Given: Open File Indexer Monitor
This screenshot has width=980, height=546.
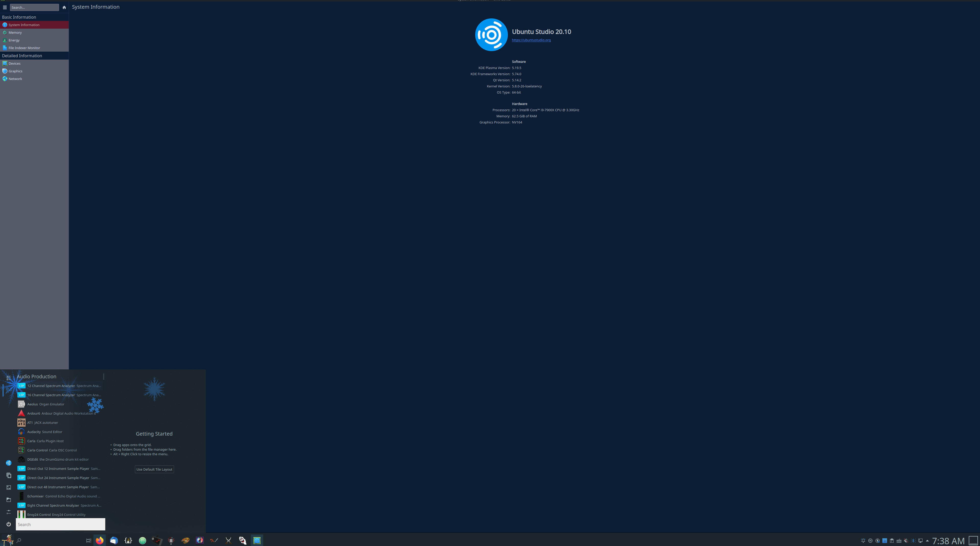Looking at the screenshot, I should 34,48.
